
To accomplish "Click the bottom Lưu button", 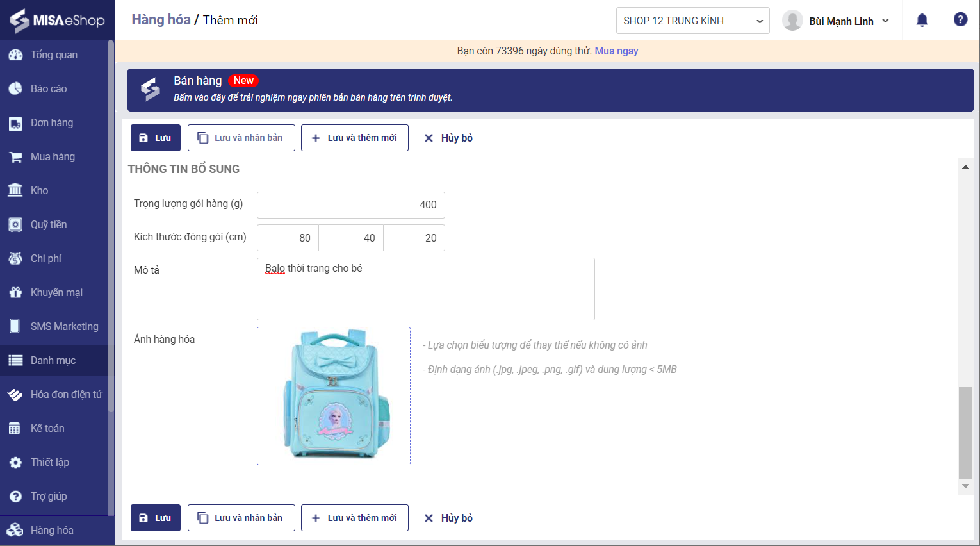I will (156, 518).
